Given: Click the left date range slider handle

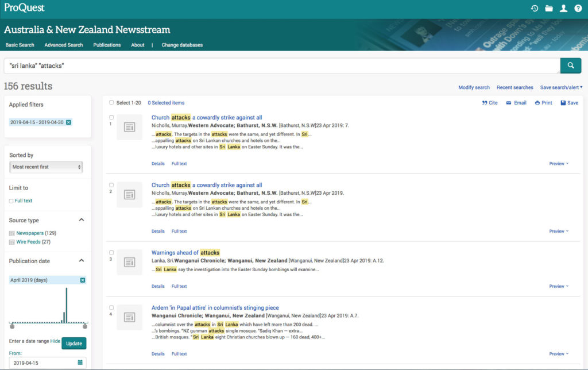Looking at the screenshot, I should pyautogui.click(x=12, y=326).
